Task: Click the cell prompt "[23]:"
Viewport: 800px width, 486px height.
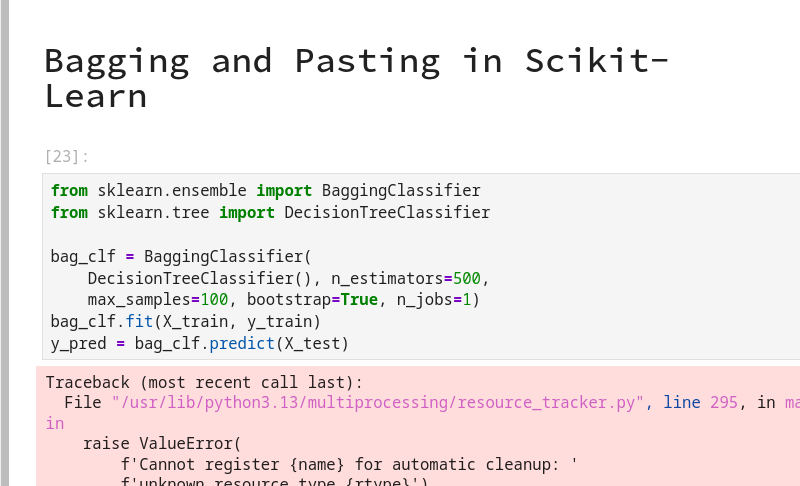Action: 66,157
